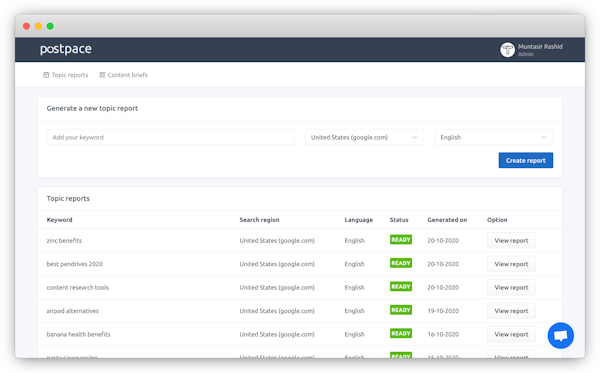The width and height of the screenshot is (600, 373).
Task: Click the 19-10-2020 date cell
Action: tap(443, 311)
